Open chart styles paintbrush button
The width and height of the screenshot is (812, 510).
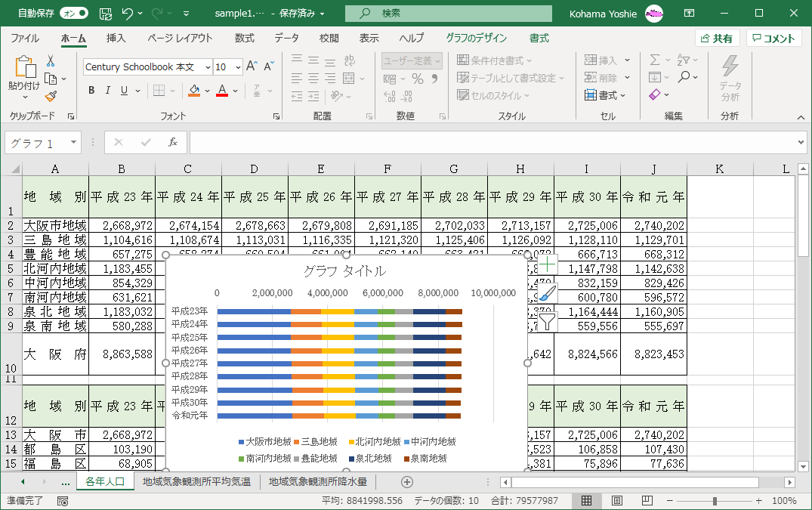(x=547, y=294)
